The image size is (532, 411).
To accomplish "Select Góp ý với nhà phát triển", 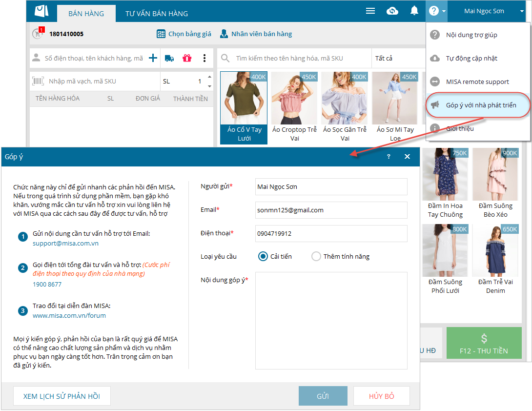I will (x=478, y=105).
